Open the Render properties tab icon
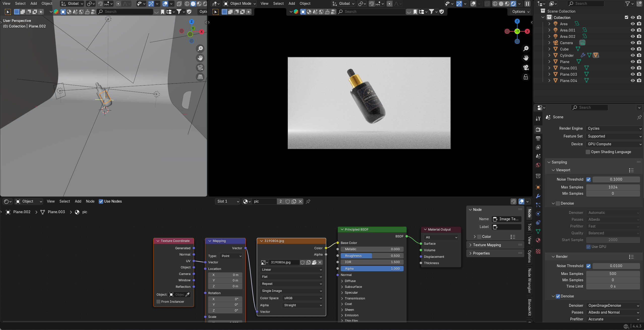 (538, 129)
